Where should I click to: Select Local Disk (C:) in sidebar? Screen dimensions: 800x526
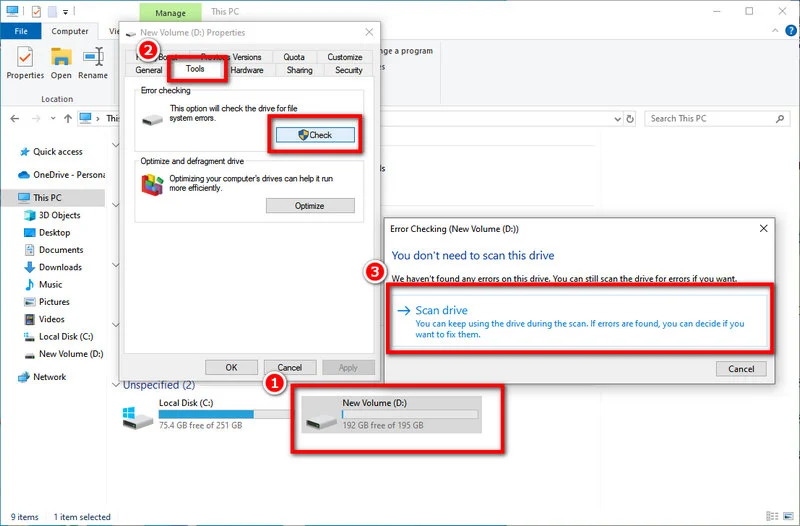click(x=65, y=336)
